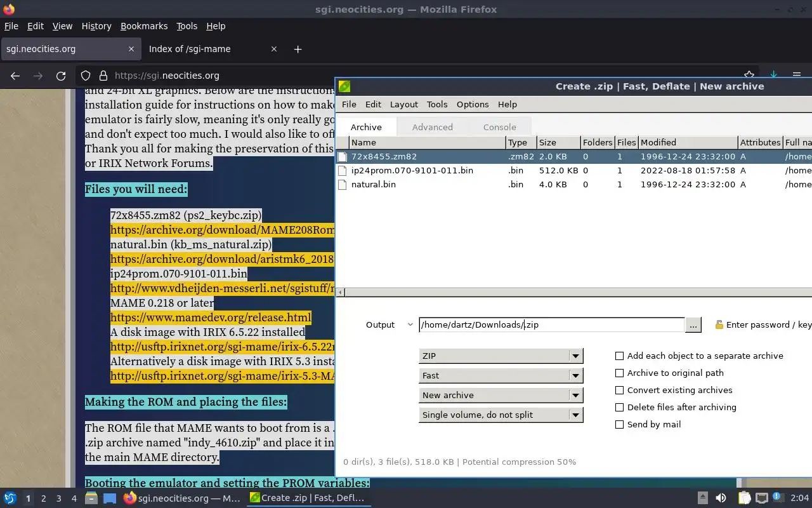Click Enter password / keyfile link
The width and height of the screenshot is (812, 508).
click(x=769, y=324)
